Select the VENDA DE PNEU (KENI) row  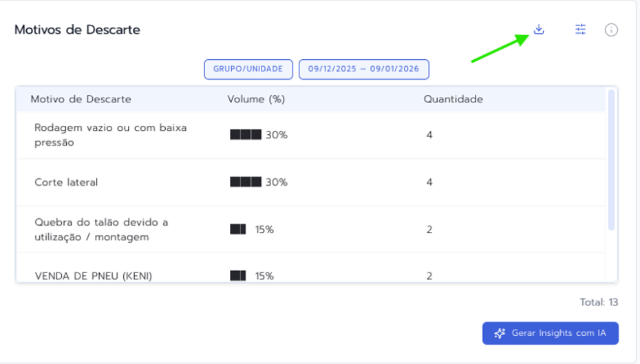[93, 276]
